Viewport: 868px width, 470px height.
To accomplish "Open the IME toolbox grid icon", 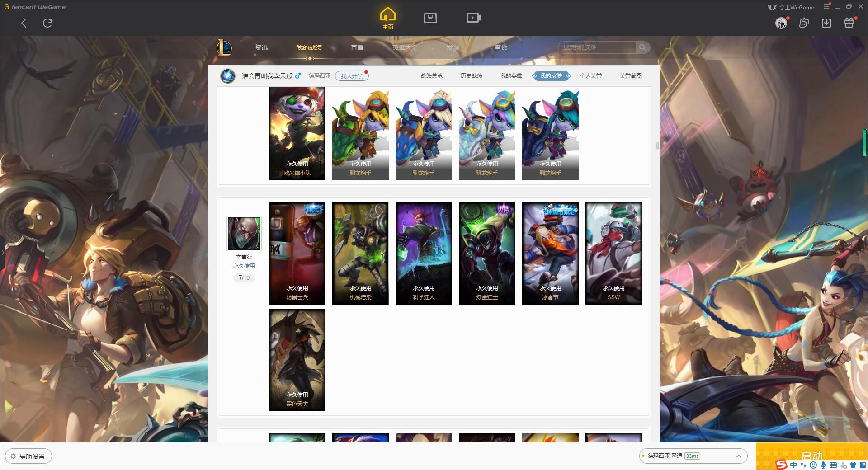I will coord(863,465).
